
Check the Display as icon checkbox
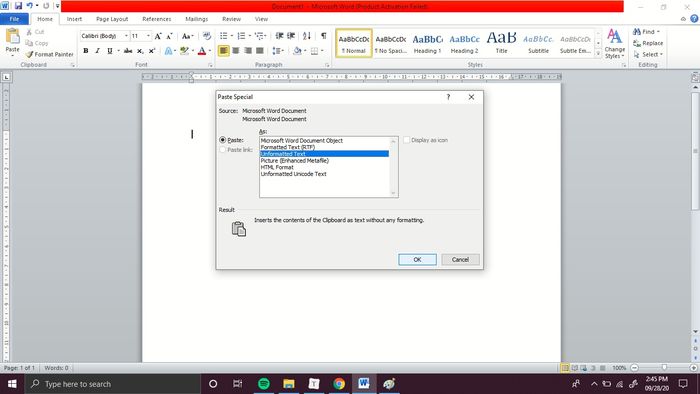(x=406, y=140)
